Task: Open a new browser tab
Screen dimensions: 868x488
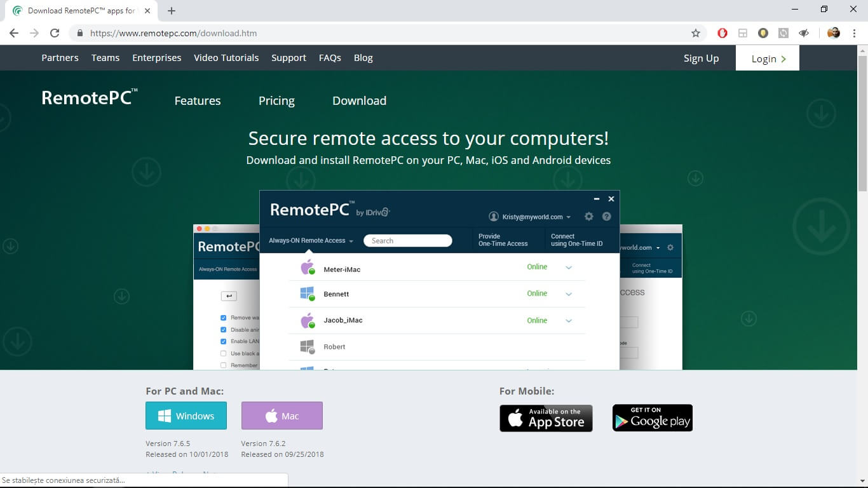Action: 172,11
